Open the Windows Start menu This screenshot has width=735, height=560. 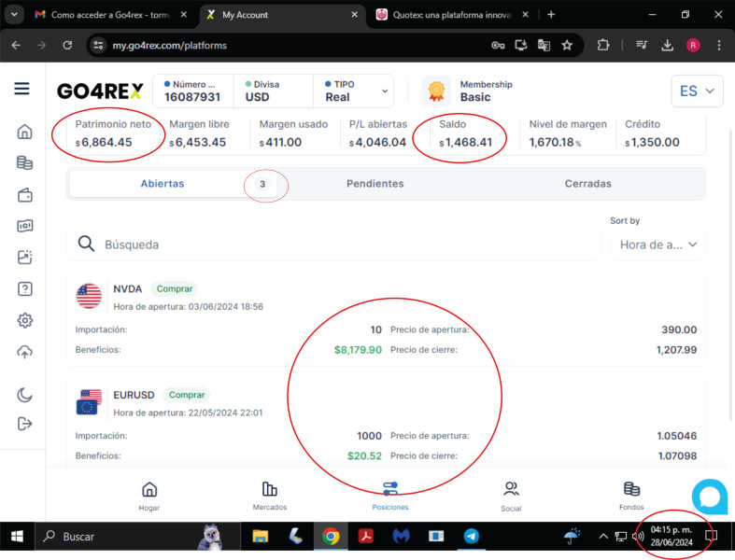18,536
